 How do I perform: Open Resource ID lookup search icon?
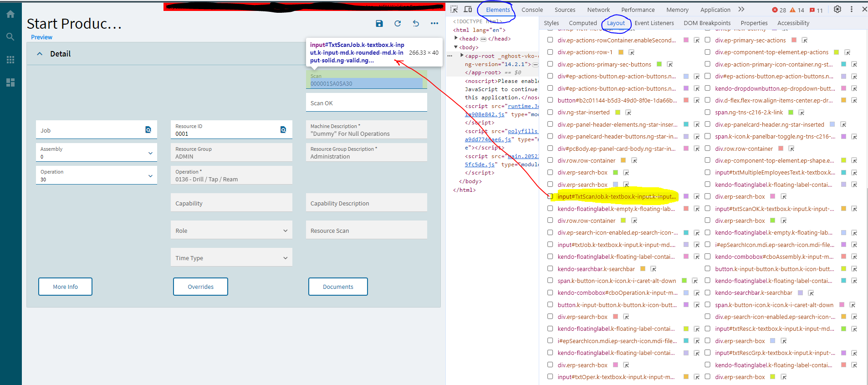(x=283, y=130)
